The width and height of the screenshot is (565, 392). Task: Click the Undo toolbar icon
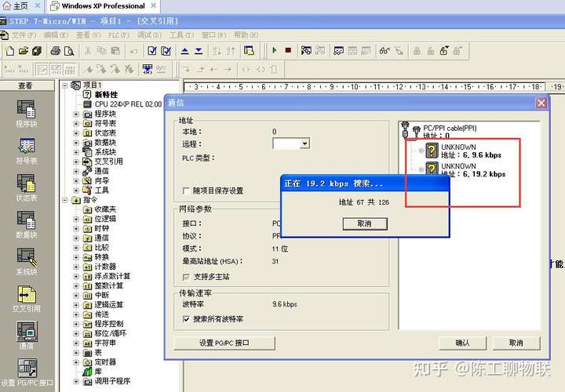[134, 51]
